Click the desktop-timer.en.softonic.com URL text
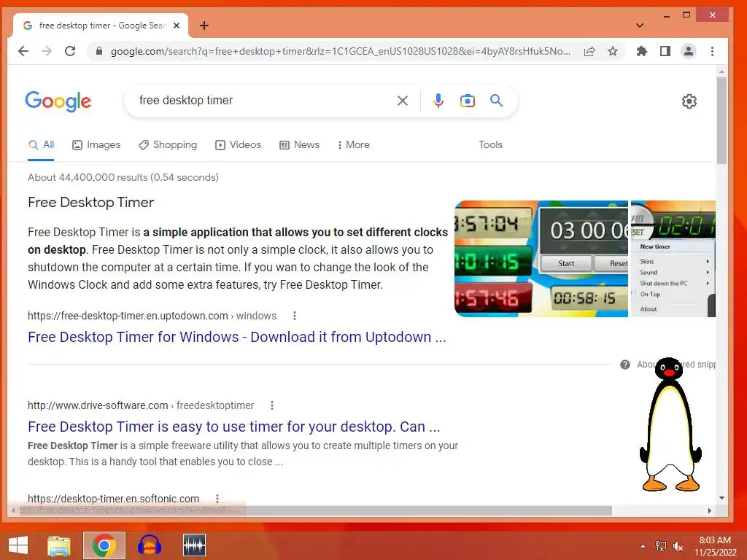The width and height of the screenshot is (747, 560). click(113, 499)
